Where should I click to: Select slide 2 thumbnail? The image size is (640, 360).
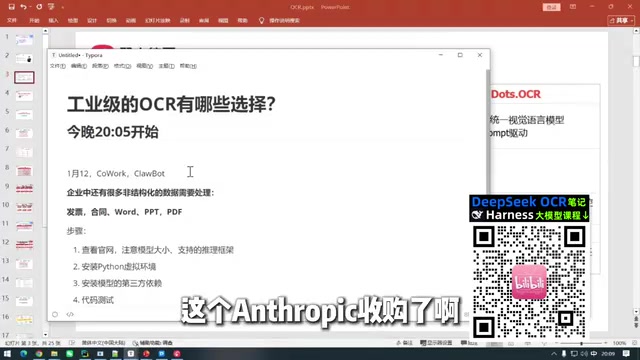[x=24, y=58]
